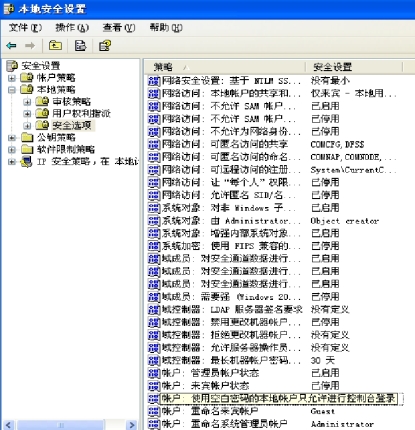Click the Back arrow toolbar icon
Screen dimensions: 415x430
tap(12, 45)
